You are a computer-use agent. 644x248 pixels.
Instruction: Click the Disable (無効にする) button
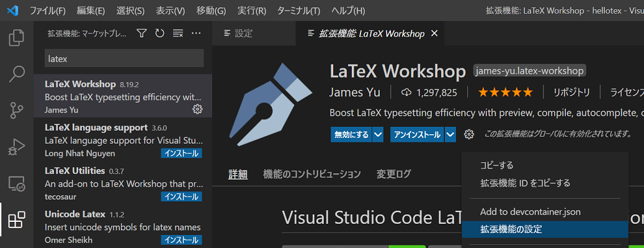(x=351, y=134)
